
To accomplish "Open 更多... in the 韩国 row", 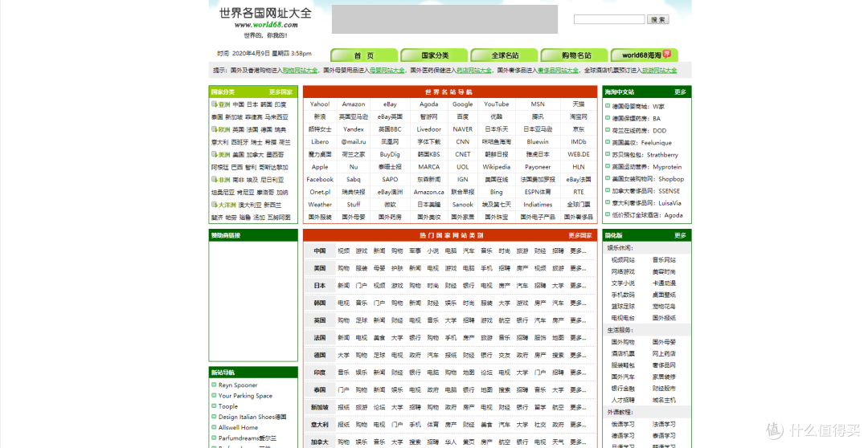I will point(578,303).
